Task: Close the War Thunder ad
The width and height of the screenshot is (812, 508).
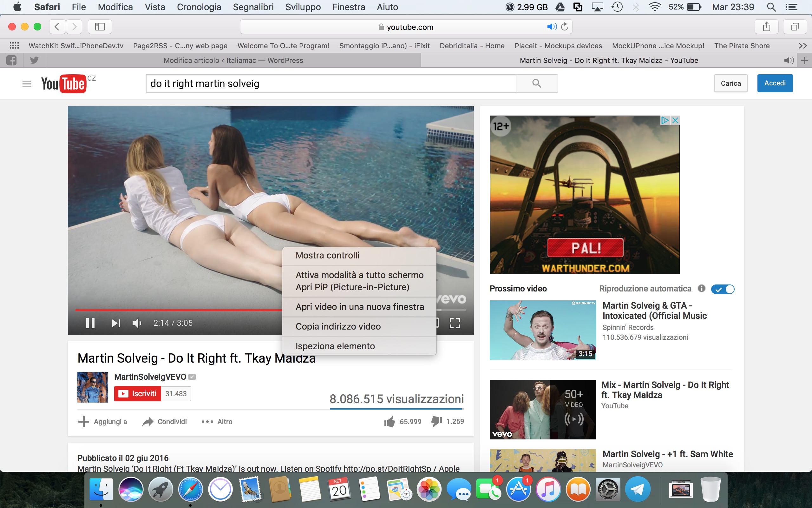Action: coord(675,120)
